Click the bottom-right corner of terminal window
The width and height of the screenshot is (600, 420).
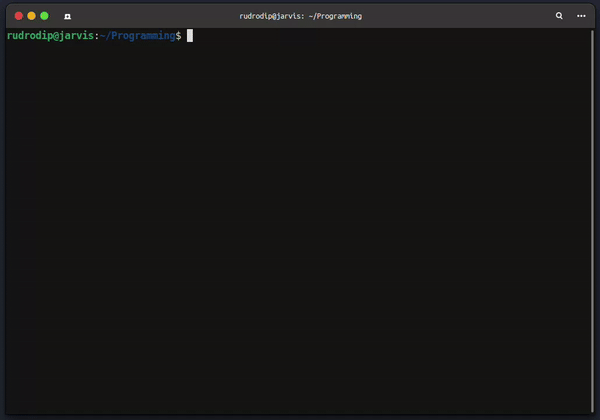pyautogui.click(x=592, y=411)
